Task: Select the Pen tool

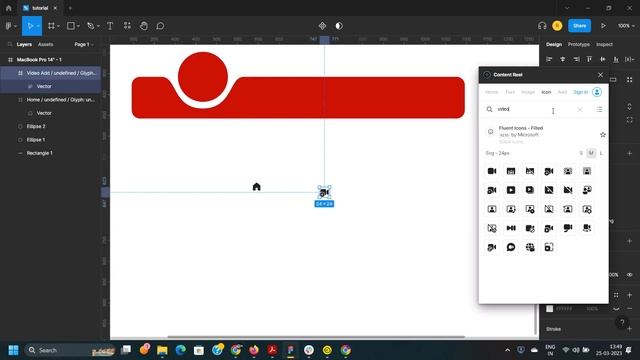Action: [91, 26]
